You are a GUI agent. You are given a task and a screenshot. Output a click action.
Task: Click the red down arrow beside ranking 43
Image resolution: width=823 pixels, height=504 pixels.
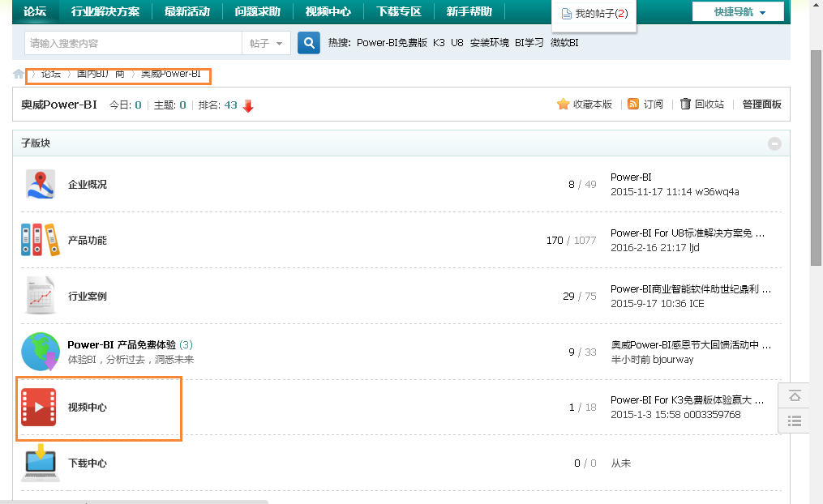[248, 106]
